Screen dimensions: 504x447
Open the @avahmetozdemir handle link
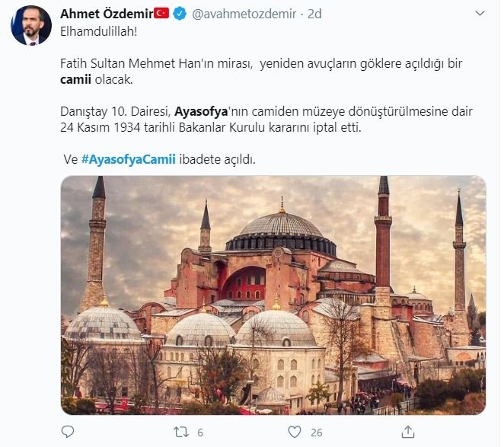244,14
